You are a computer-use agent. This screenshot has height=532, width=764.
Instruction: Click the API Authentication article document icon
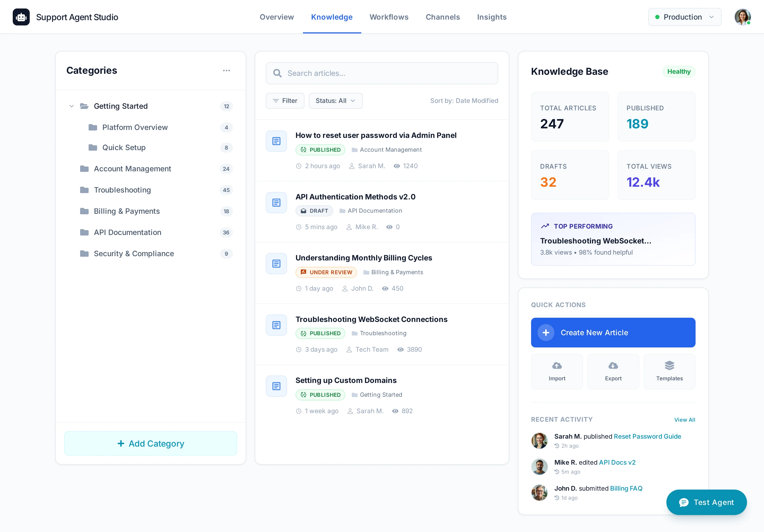click(x=276, y=203)
